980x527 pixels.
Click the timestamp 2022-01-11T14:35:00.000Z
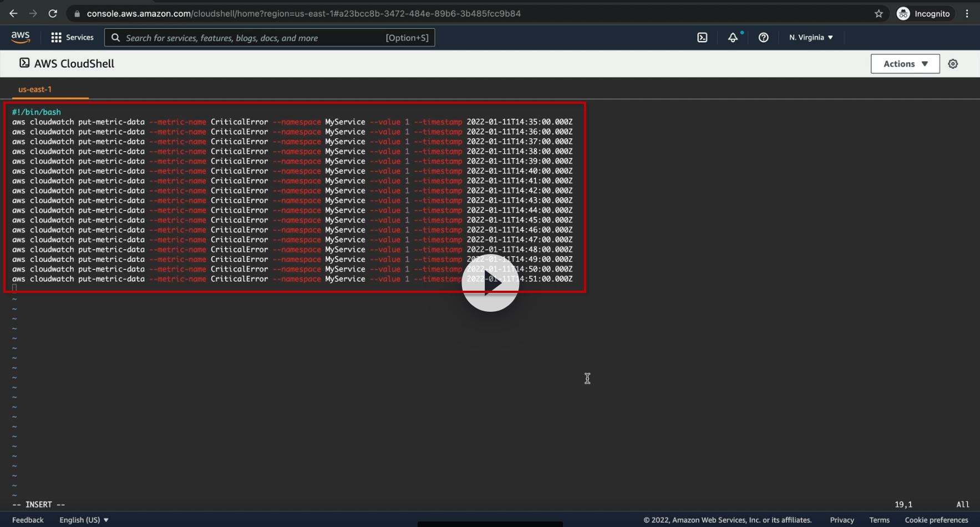520,122
